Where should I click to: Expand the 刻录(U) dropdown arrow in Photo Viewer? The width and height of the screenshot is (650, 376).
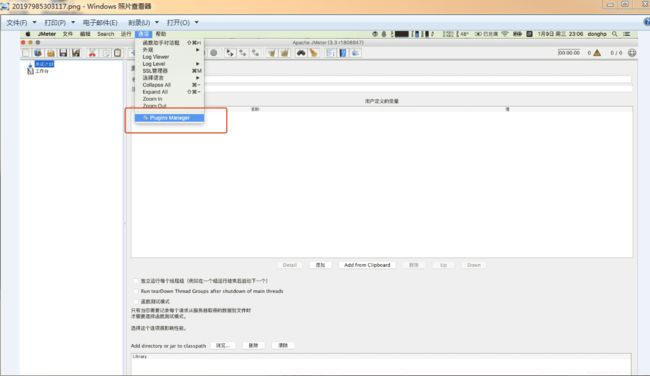coord(157,22)
